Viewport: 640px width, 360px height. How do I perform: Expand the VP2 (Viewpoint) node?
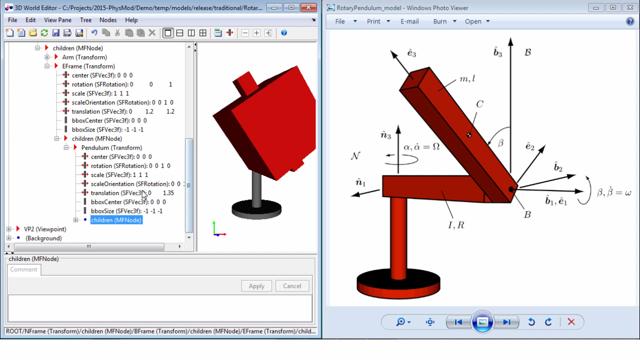point(9,229)
